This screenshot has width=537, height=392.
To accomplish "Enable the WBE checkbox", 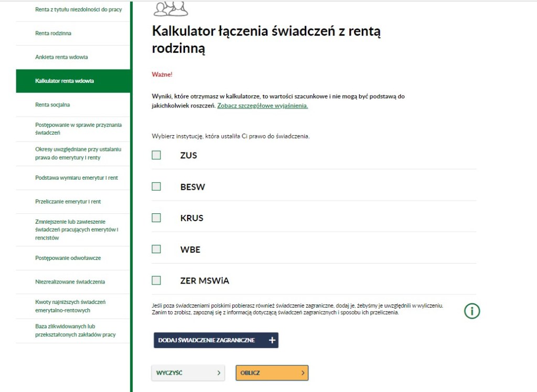I will click(x=156, y=249).
